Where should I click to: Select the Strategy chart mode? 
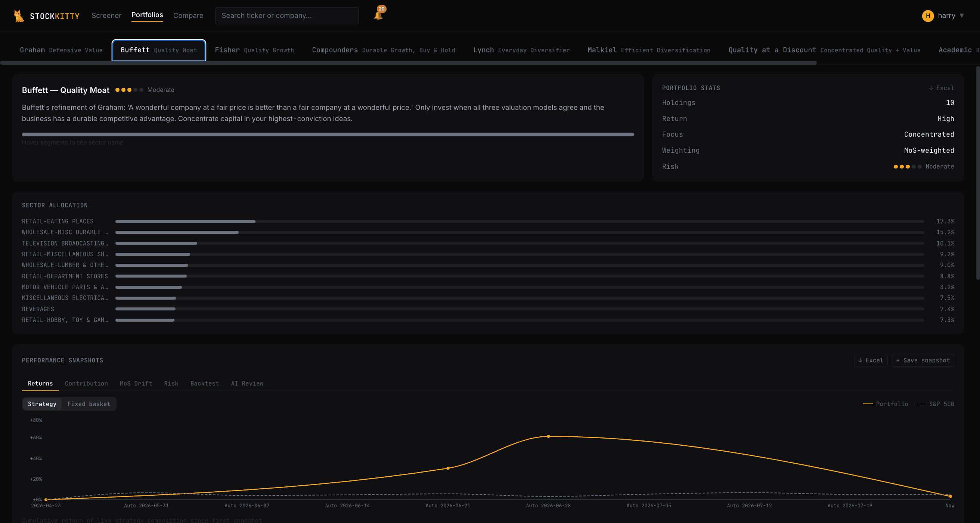coord(42,404)
